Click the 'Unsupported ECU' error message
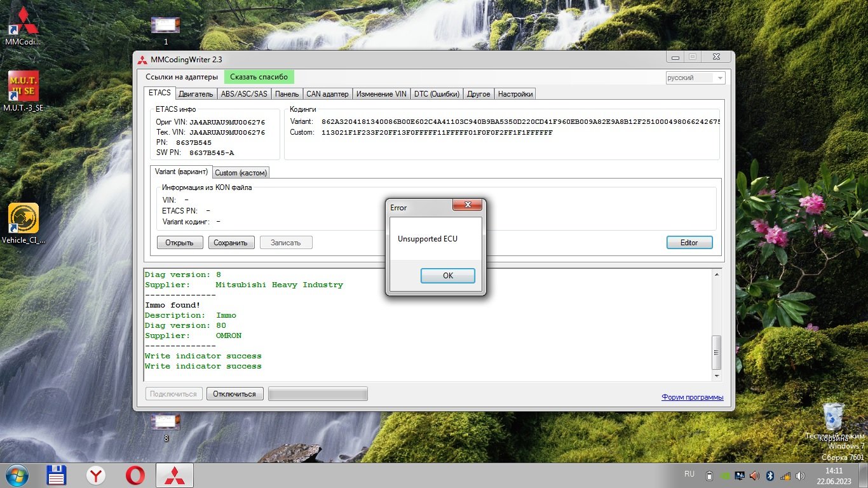The height and width of the screenshot is (488, 868). 428,239
